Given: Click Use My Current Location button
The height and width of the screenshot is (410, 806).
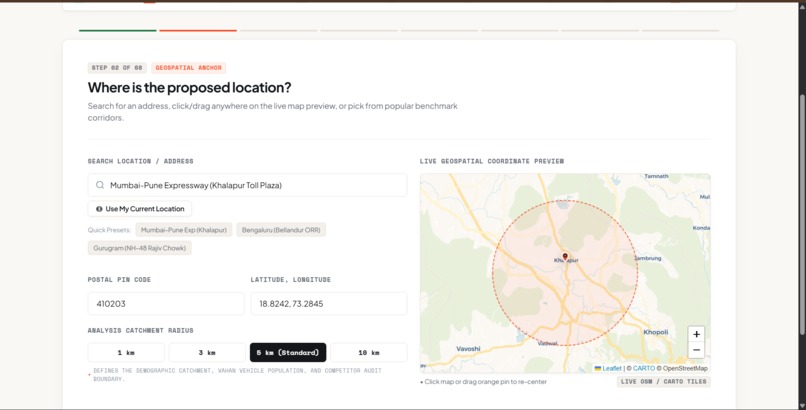Looking at the screenshot, I should tap(140, 209).
